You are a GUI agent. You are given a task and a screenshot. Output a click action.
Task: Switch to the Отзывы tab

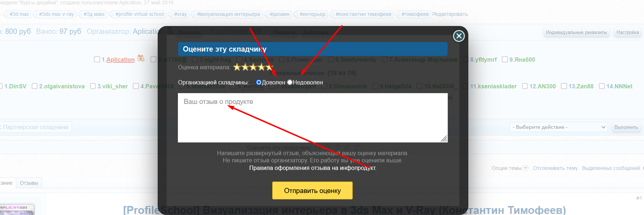pyautogui.click(x=29, y=183)
